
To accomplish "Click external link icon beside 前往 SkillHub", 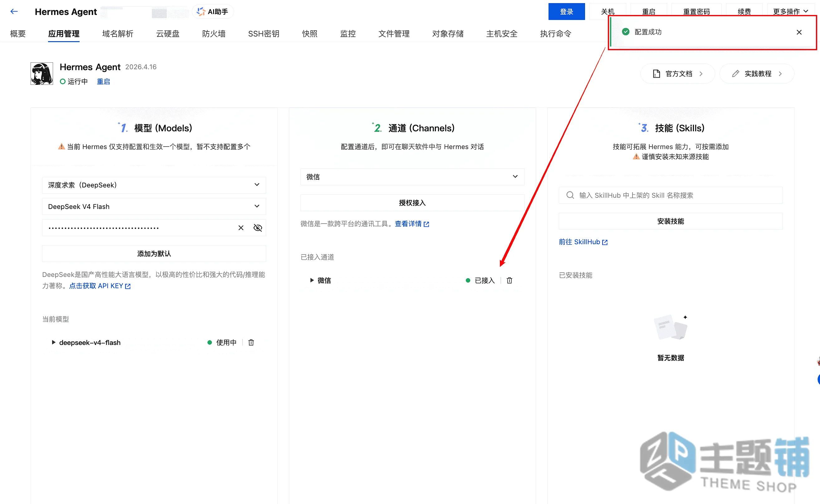I will (605, 242).
